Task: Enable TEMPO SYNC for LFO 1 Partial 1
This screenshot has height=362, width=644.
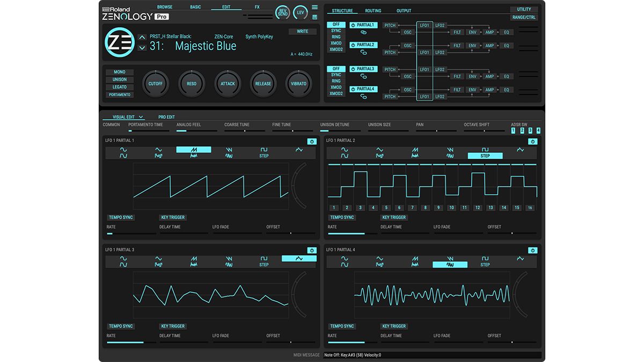Action: (x=120, y=217)
